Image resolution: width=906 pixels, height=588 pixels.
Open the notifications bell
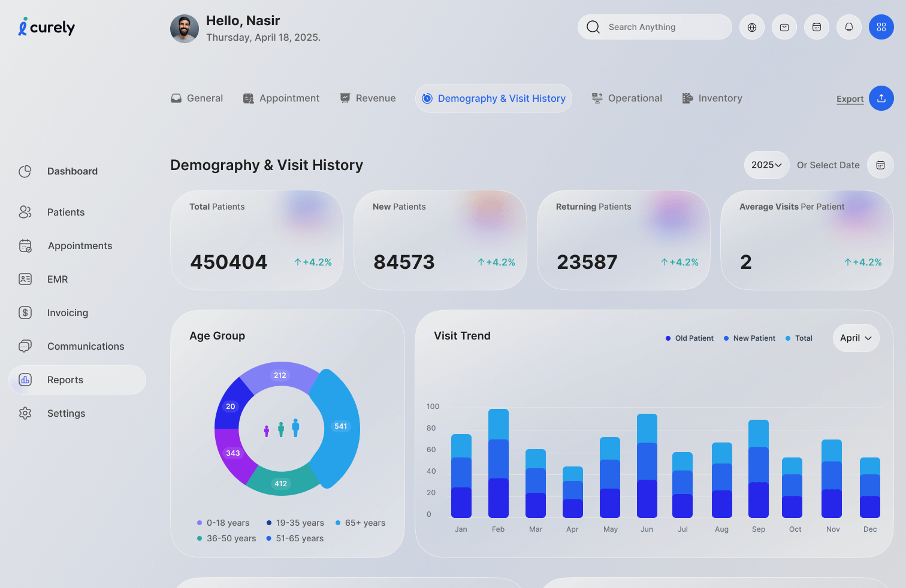coord(849,27)
